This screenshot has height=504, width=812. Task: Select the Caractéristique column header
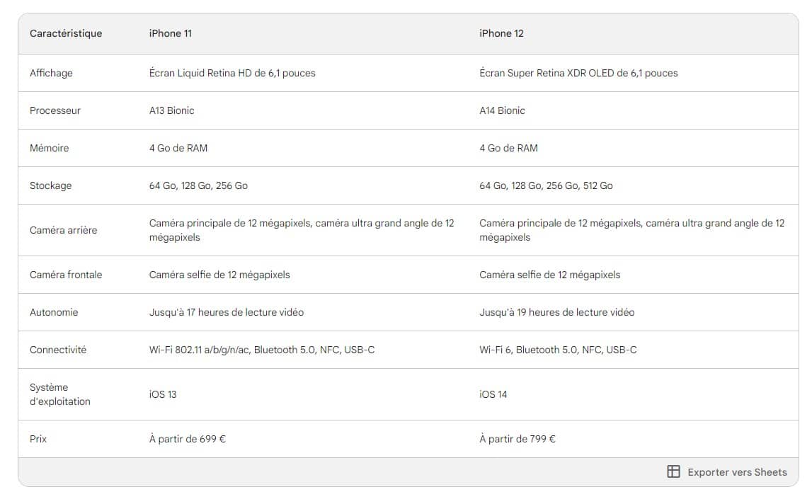click(66, 33)
